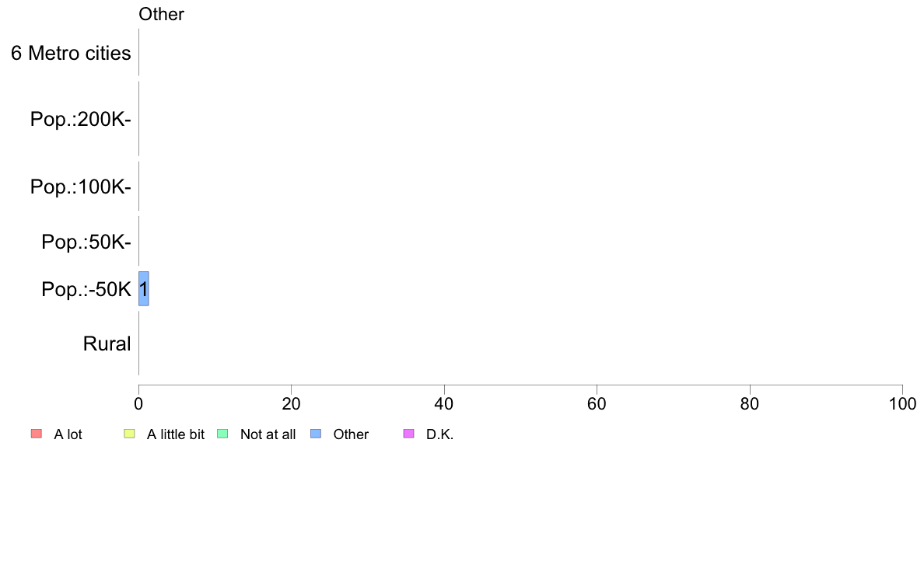924x572 pixels.
Task: Click the 'Pop.:50K-' row label
Action: pyautogui.click(x=86, y=242)
